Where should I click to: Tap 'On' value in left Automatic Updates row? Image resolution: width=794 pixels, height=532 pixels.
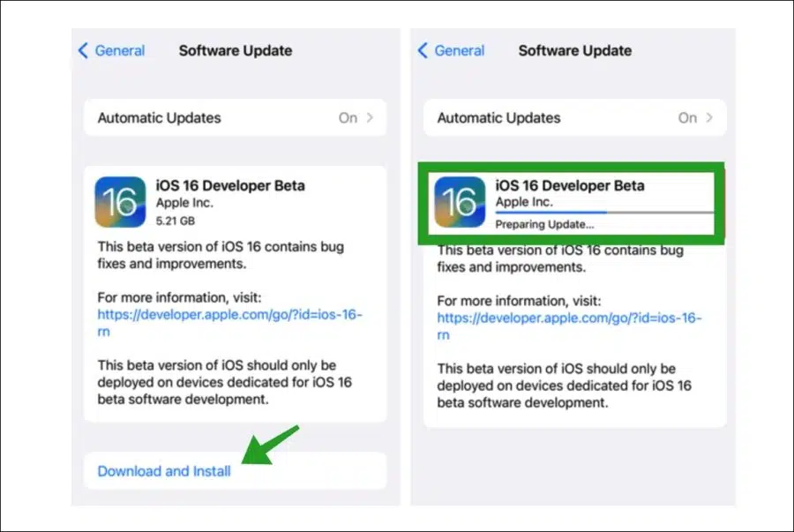tap(348, 118)
